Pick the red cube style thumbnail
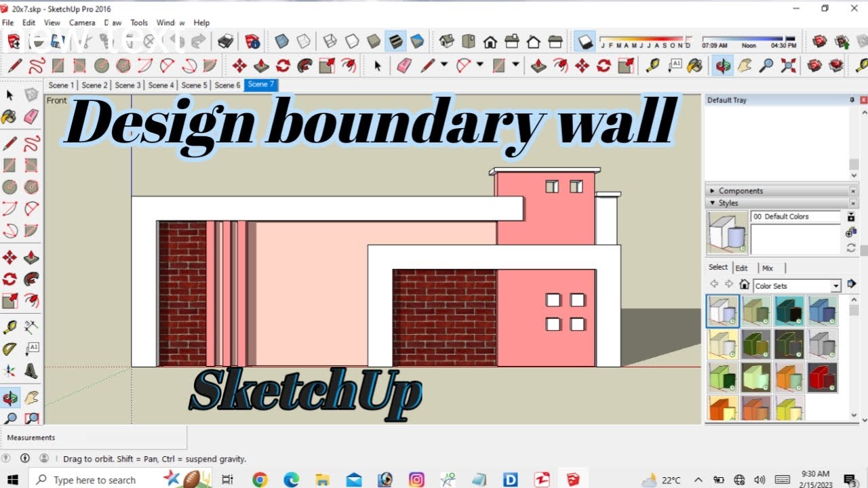This screenshot has height=488, width=868. coord(822,378)
